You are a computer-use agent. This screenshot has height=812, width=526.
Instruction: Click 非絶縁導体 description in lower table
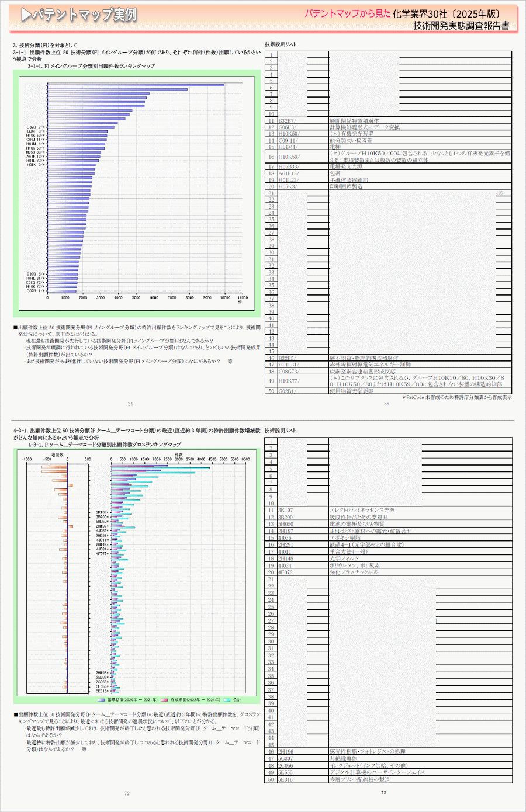coord(343,758)
